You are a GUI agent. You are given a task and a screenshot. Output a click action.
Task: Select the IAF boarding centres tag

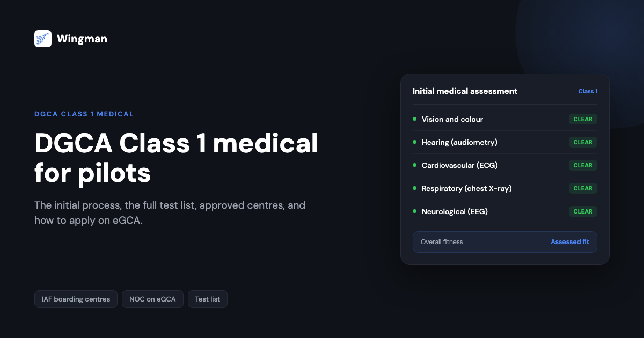pos(76,299)
